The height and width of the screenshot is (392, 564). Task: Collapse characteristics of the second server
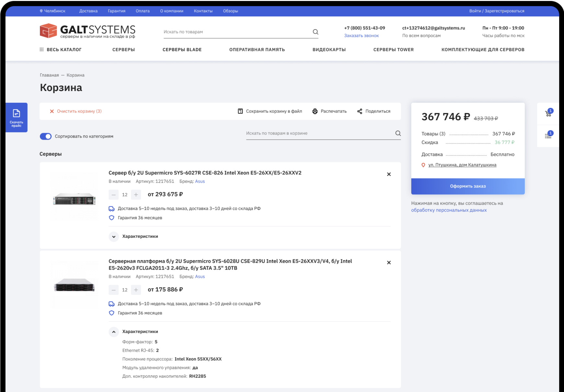[114, 332]
